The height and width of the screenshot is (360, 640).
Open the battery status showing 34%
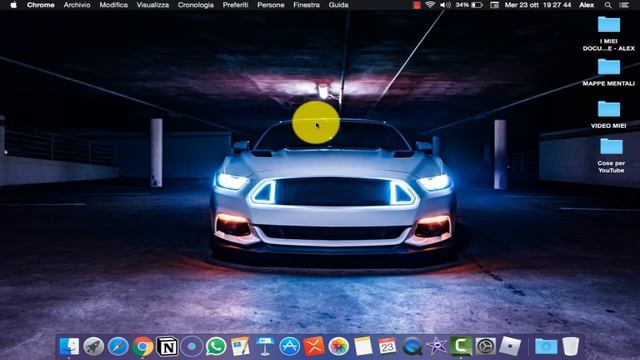point(469,5)
